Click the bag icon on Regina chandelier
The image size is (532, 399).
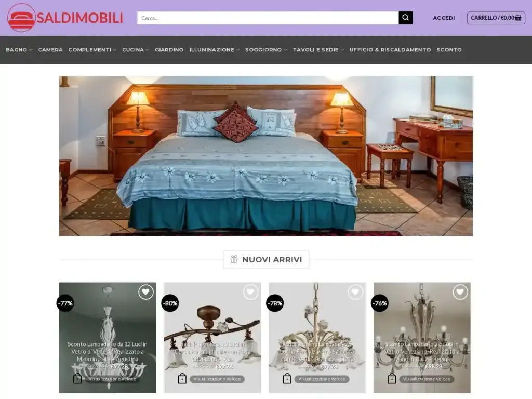click(x=392, y=379)
